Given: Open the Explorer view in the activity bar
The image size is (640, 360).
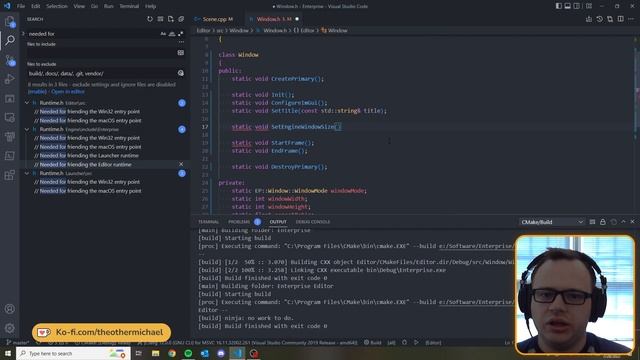Looking at the screenshot, I should coord(10,21).
